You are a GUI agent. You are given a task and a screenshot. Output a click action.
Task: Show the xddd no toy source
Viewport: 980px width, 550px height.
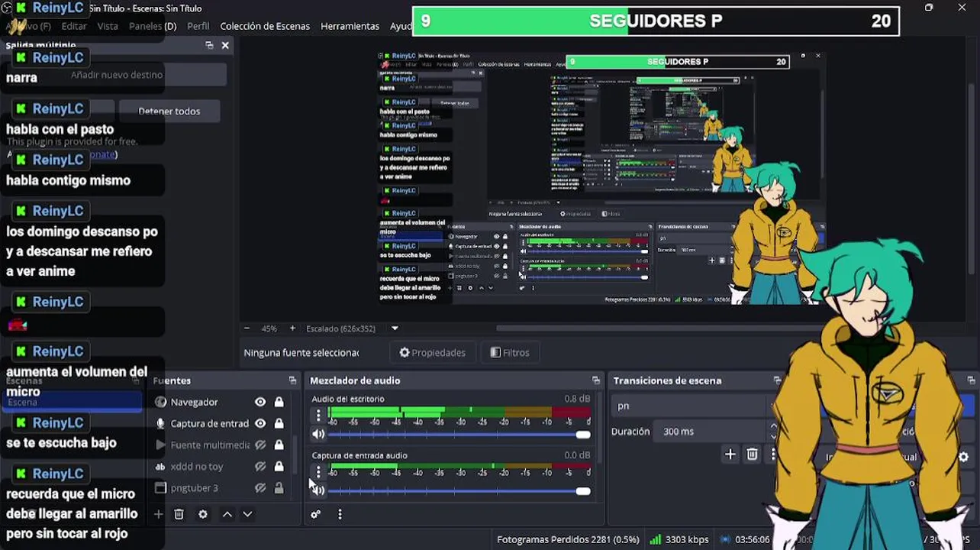260,466
